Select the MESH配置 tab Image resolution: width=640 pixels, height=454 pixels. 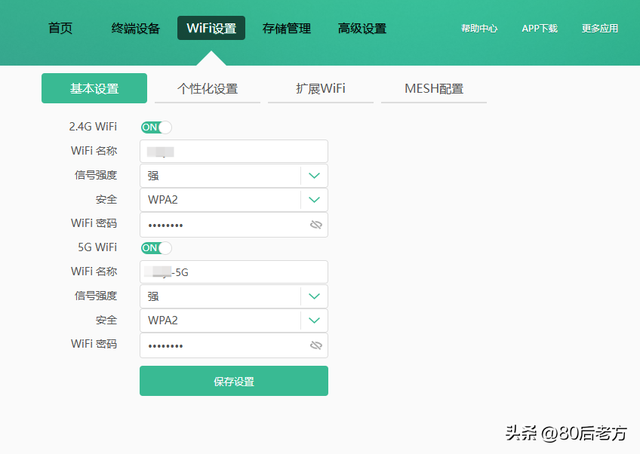coord(434,89)
